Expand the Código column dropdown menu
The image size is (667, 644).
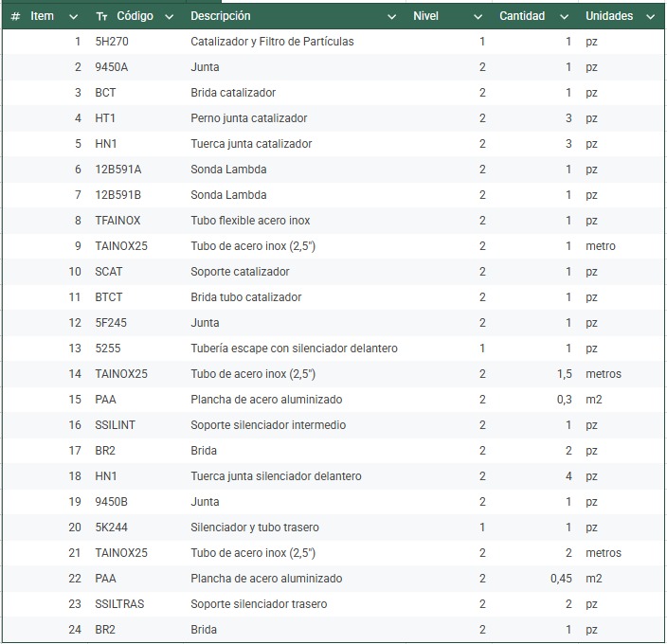[x=169, y=16]
